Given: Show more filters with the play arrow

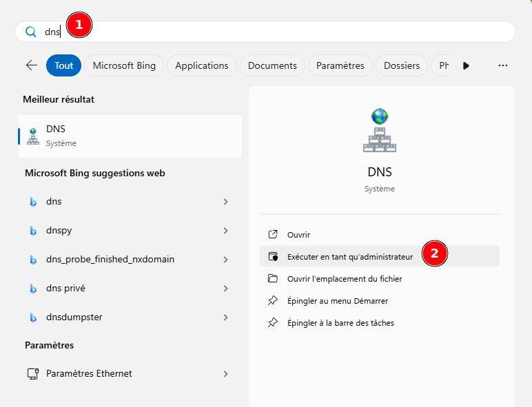Looking at the screenshot, I should point(466,65).
